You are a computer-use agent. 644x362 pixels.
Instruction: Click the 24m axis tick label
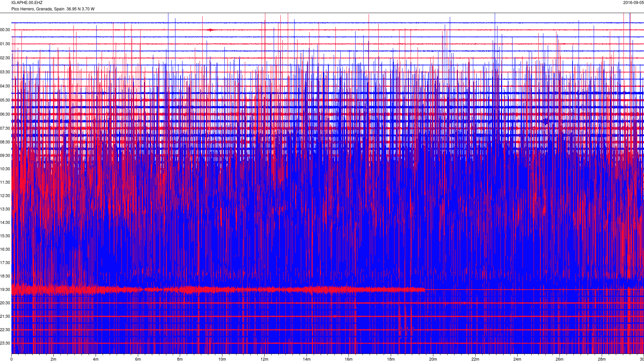(517, 359)
